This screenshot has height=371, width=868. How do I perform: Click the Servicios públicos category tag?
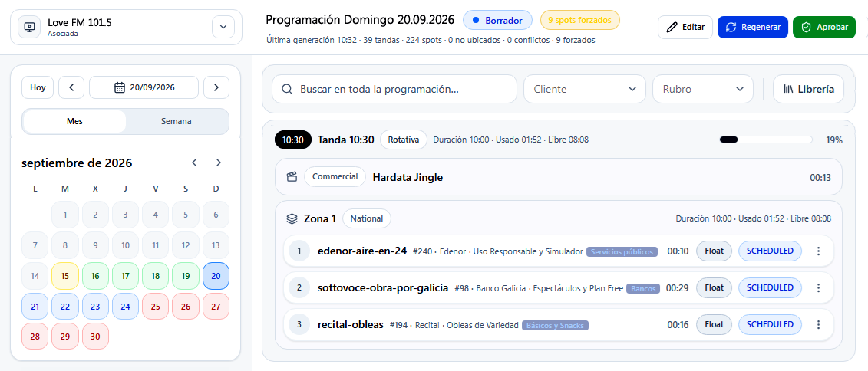pos(622,251)
